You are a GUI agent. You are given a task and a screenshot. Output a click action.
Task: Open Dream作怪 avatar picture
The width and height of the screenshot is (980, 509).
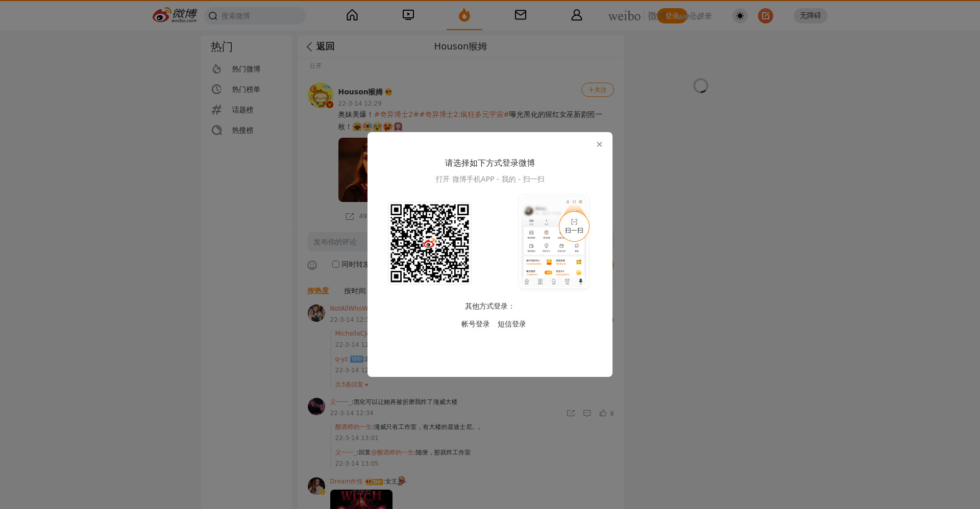coord(316,486)
